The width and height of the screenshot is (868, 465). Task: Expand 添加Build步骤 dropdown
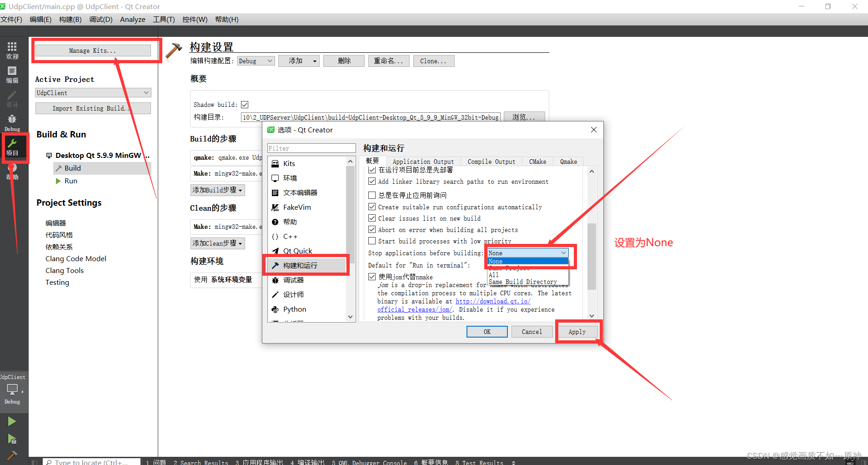point(217,190)
